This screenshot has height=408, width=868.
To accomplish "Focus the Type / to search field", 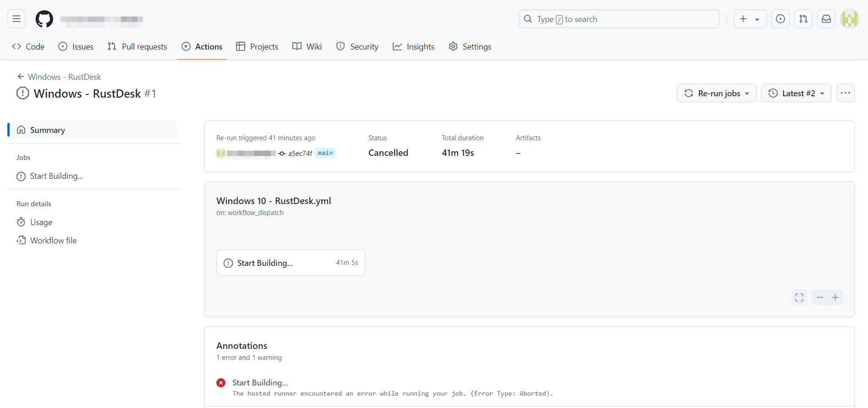I will pos(619,19).
